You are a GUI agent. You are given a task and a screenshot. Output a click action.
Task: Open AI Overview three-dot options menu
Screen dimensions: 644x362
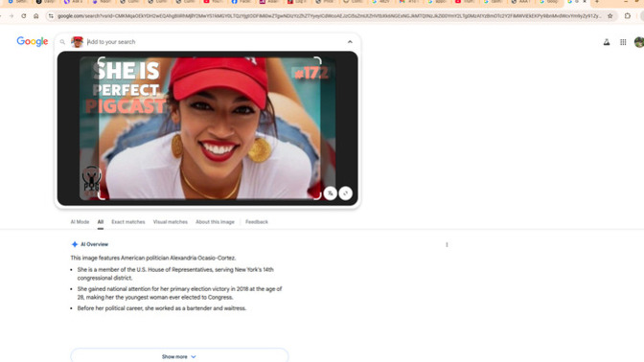tap(447, 244)
